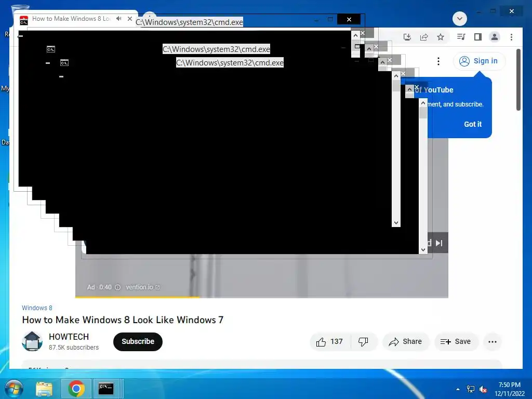Viewport: 532px width, 399px height.
Task: Click cmd icon in third cmd window title
Action: (64, 63)
